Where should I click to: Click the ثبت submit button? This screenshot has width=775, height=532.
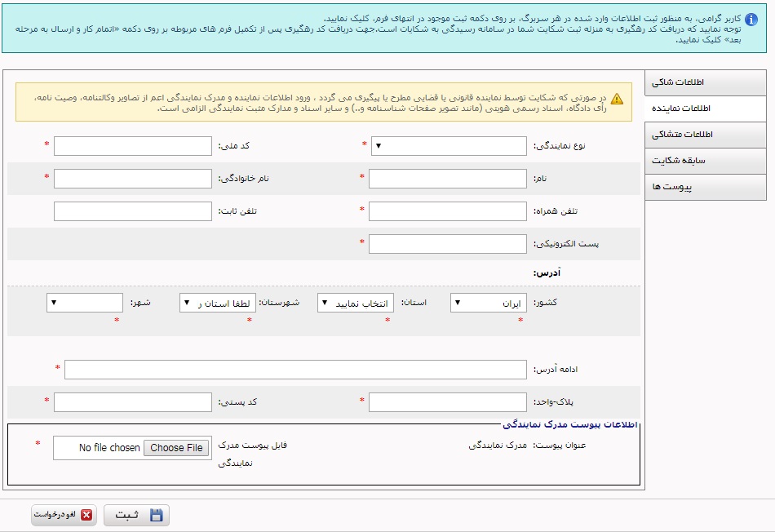tap(136, 515)
